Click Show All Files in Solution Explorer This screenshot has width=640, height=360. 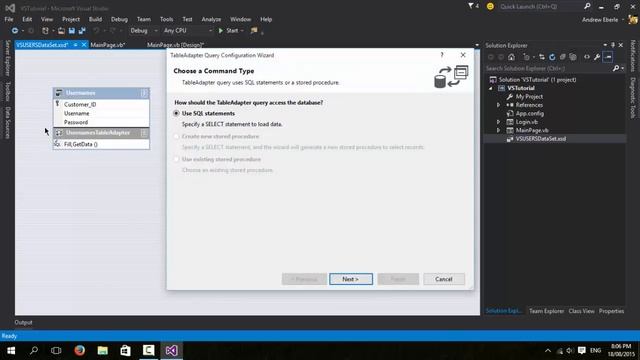pyautogui.click(x=573, y=57)
